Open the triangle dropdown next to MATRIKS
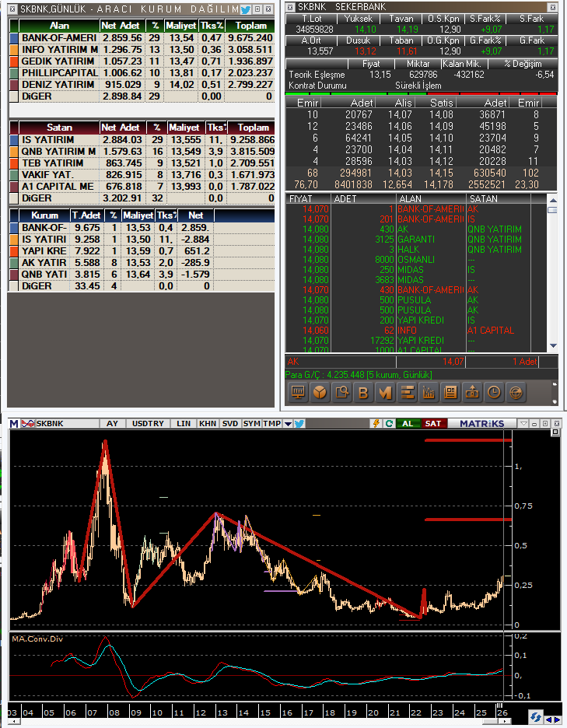This screenshot has height=728, width=567. [523, 423]
